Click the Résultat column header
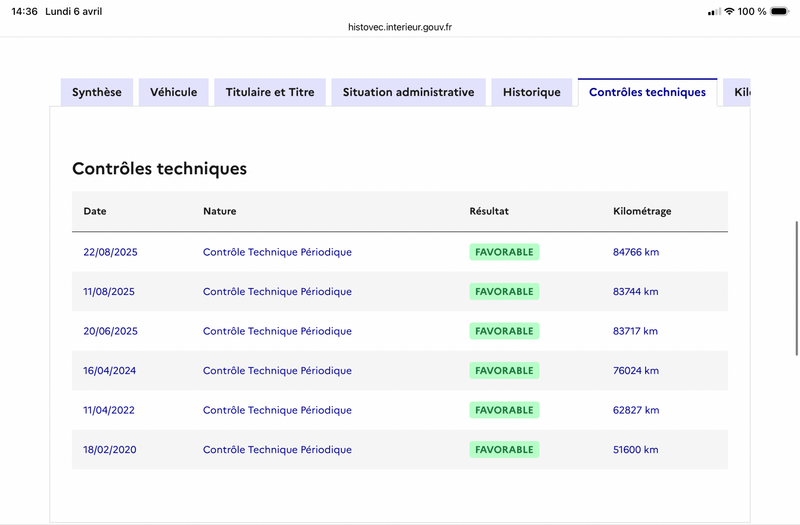800x525 pixels. [x=489, y=211]
